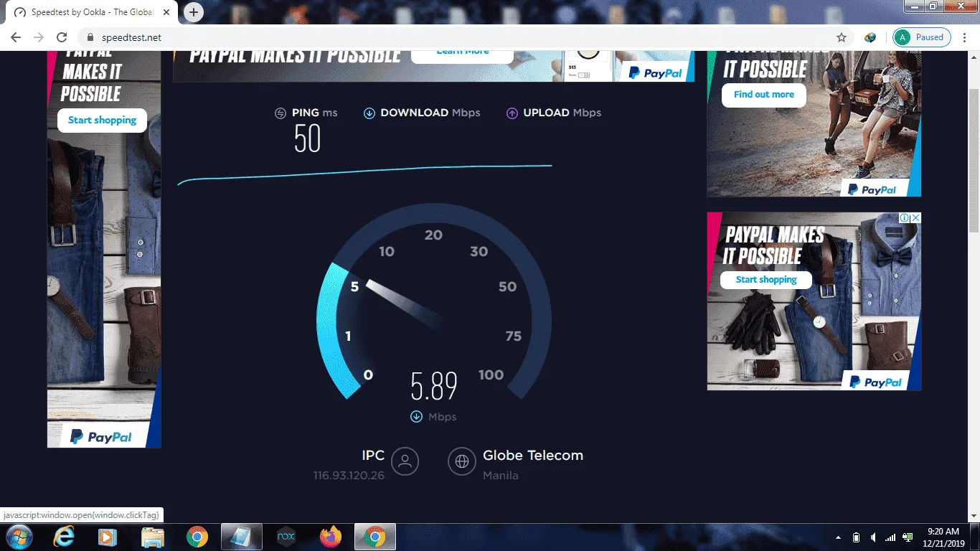This screenshot has height=551, width=980.
Task: Click the colorful extension icon in toolbar
Action: pyautogui.click(x=870, y=37)
